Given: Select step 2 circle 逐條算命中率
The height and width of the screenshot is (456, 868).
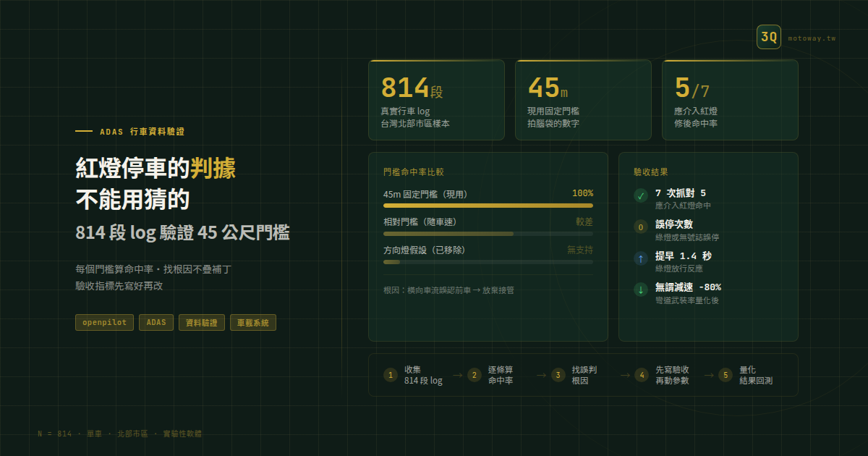Looking at the screenshot, I should point(475,375).
